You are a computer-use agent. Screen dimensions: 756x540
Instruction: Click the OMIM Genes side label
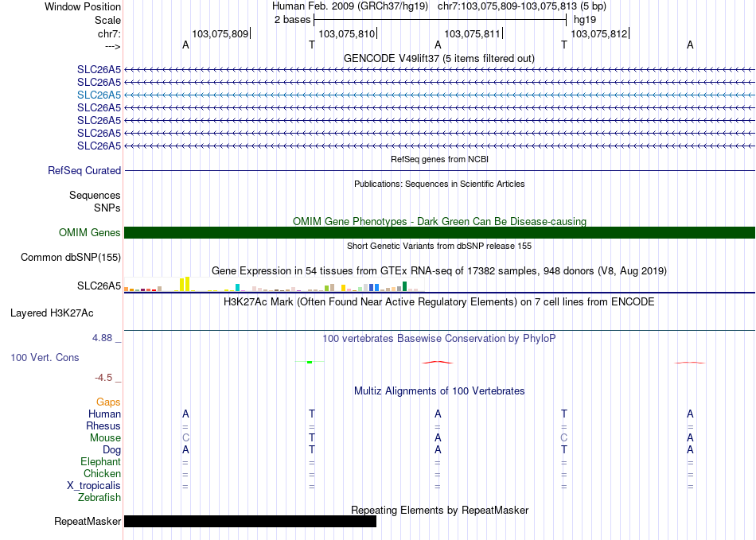coord(90,233)
